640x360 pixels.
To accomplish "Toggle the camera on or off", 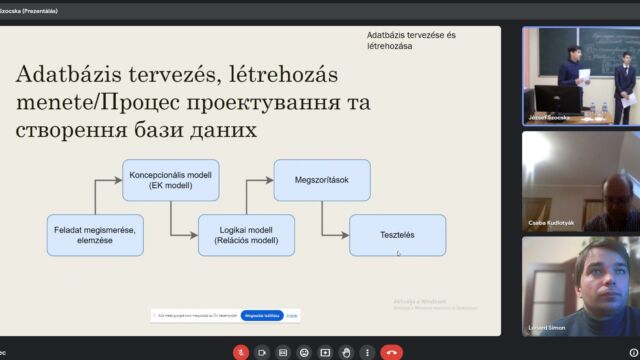I will tap(262, 352).
